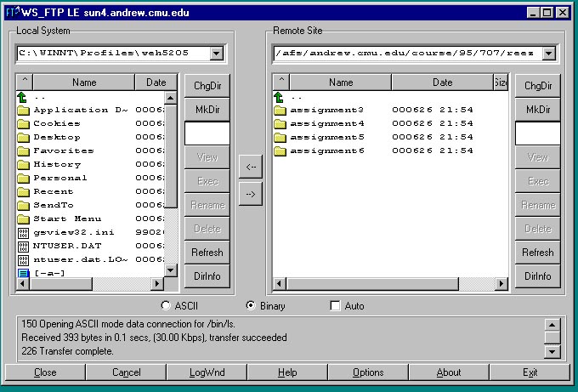The width and height of the screenshot is (578, 392).
Task: Click the remote file mask input box
Action: click(x=538, y=134)
